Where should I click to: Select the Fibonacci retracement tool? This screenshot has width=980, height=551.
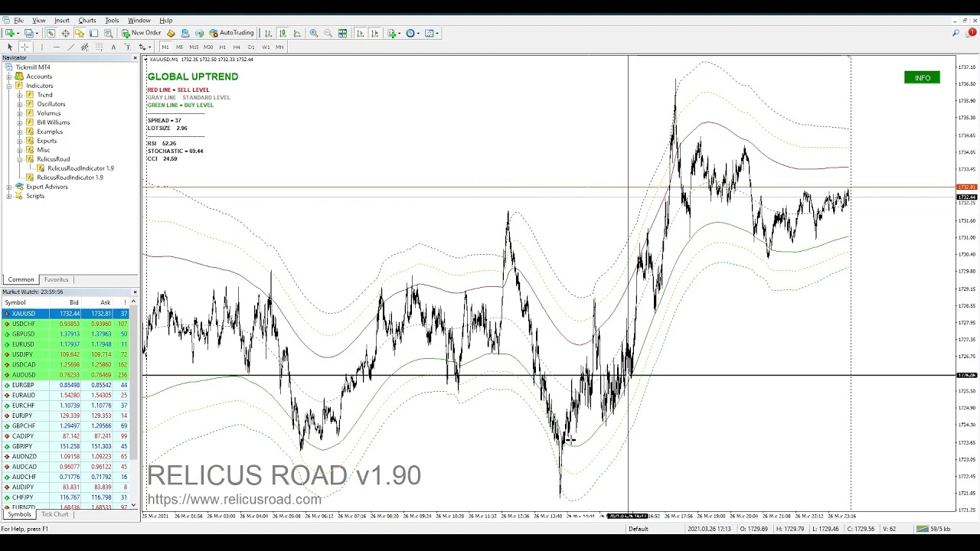click(99, 47)
